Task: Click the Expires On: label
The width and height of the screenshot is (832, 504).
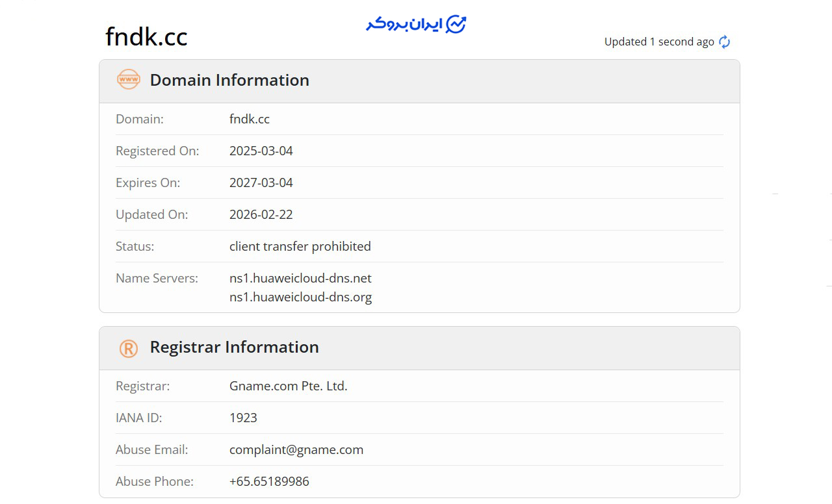Action: tap(148, 183)
